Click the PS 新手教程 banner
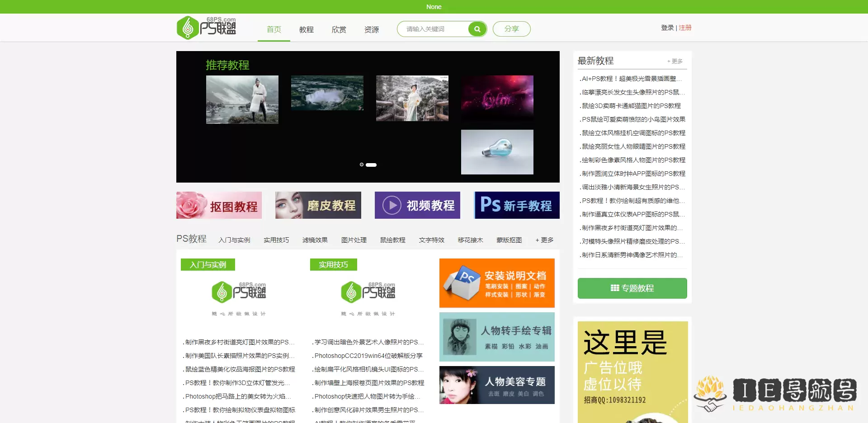 516,205
